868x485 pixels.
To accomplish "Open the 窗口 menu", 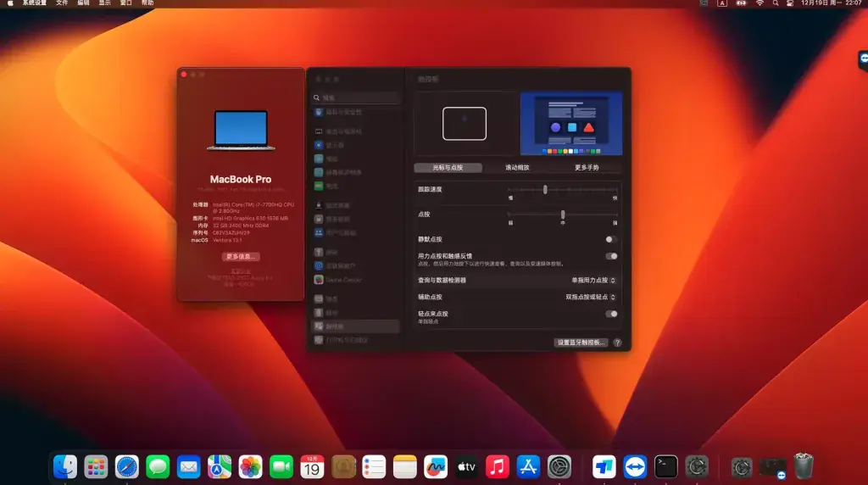I will coord(126,3).
